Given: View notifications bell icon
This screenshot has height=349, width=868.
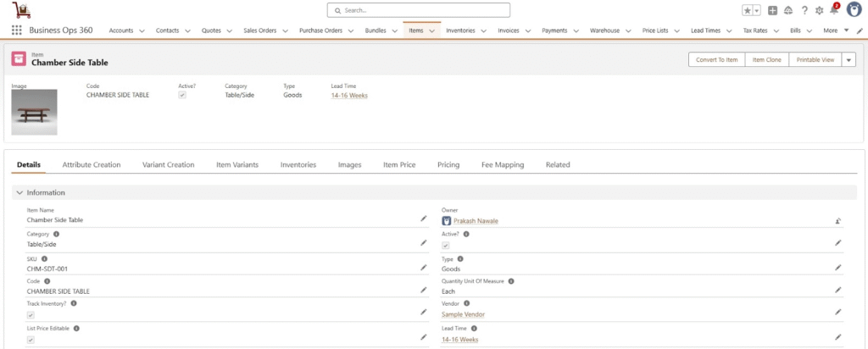Looking at the screenshot, I should [833, 10].
